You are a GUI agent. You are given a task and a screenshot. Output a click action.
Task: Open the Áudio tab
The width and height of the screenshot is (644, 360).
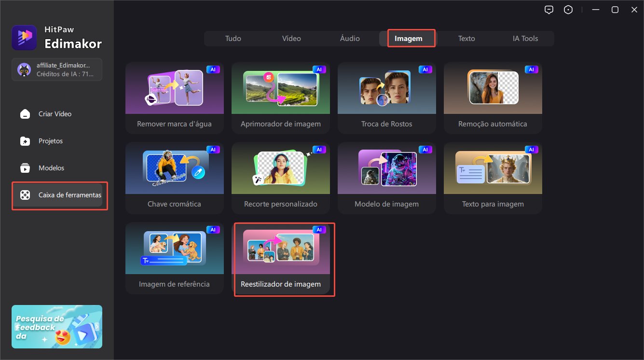(350, 39)
